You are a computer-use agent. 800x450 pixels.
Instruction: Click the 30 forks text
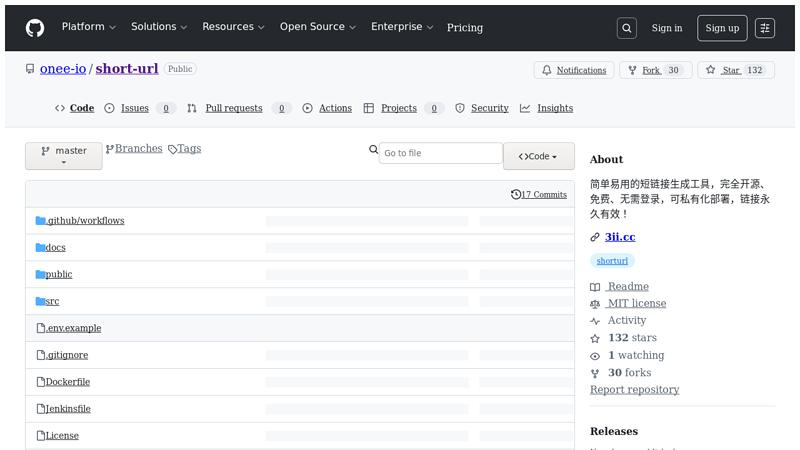pos(630,372)
